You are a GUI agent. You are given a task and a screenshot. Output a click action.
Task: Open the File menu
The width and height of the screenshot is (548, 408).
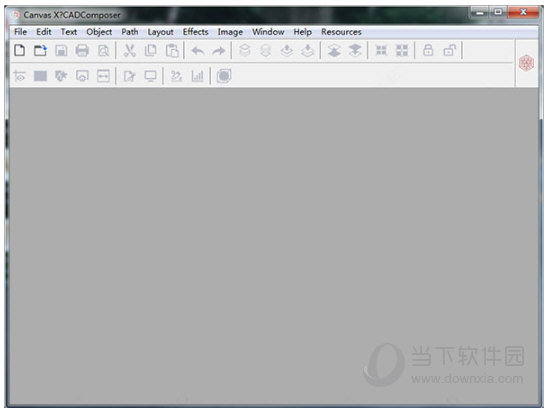click(20, 32)
